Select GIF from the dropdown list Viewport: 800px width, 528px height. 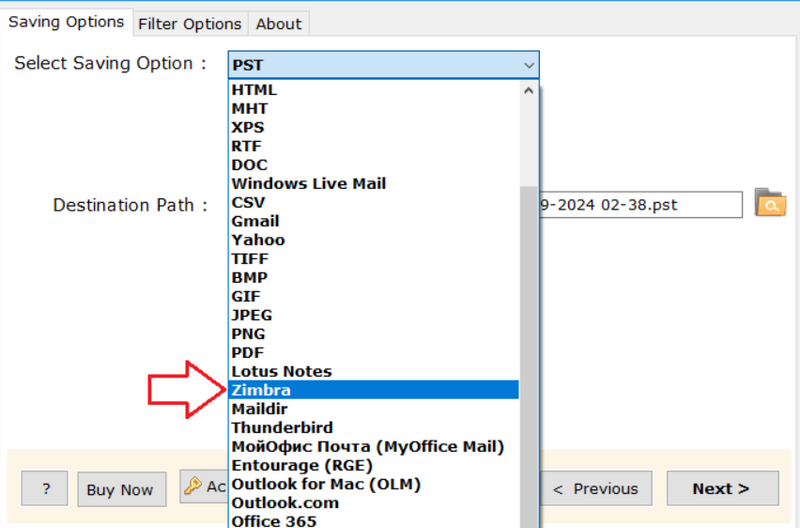tap(374, 296)
